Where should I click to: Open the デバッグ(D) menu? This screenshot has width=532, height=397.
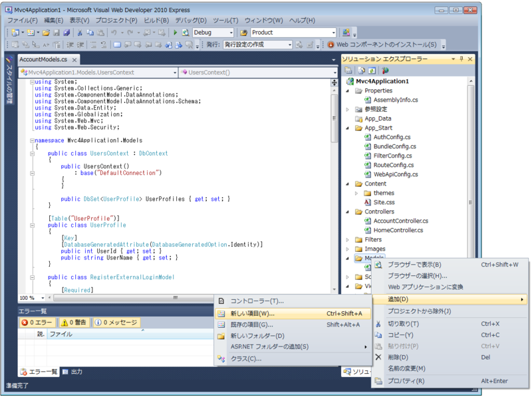[191, 21]
